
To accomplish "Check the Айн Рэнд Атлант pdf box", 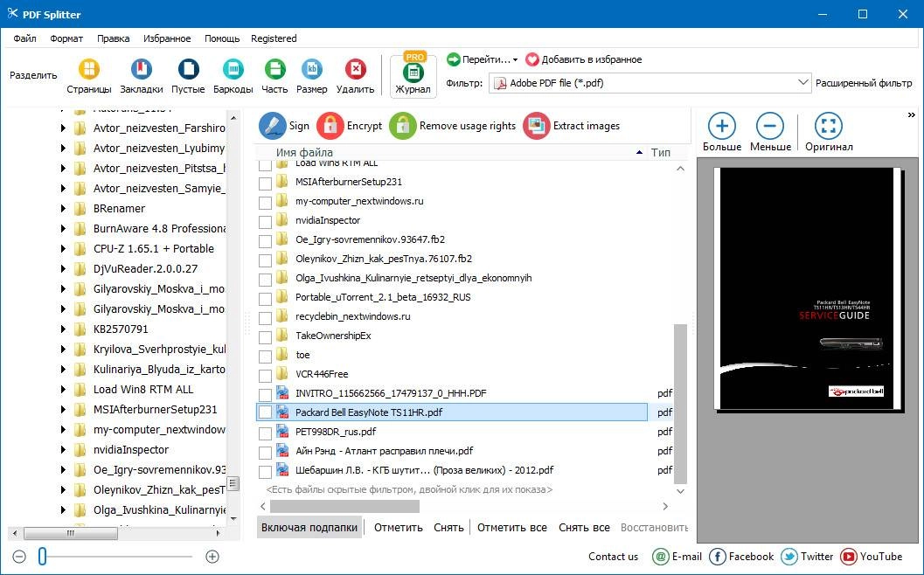I will tap(265, 451).
